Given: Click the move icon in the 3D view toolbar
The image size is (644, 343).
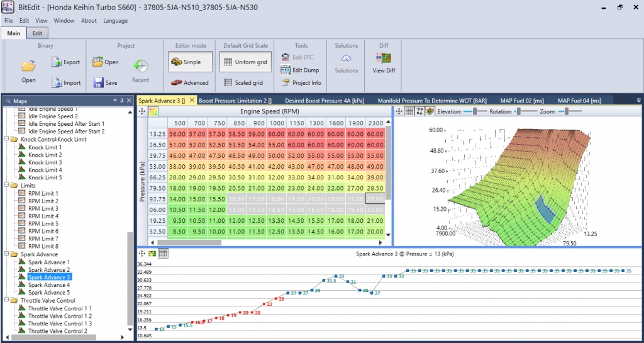Looking at the screenshot, I should pyautogui.click(x=399, y=111).
